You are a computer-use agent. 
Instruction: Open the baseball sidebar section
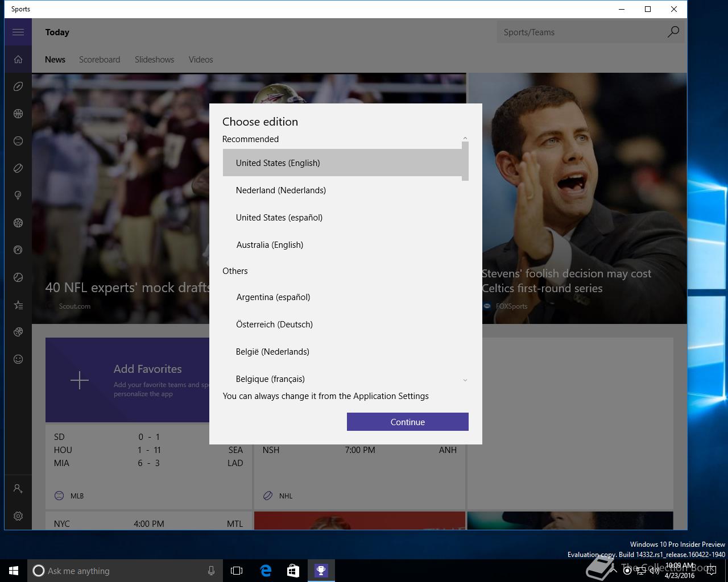click(18, 141)
